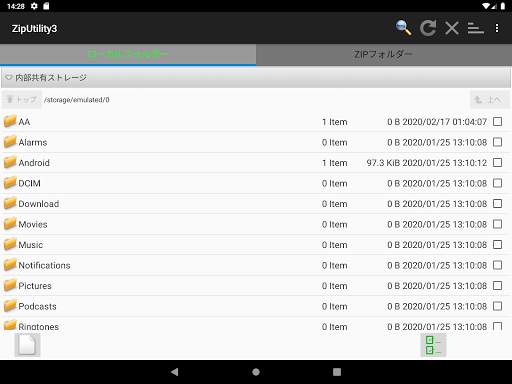Tap the ZipUtility3 app title
This screenshot has width=512, height=384.
tap(34, 29)
